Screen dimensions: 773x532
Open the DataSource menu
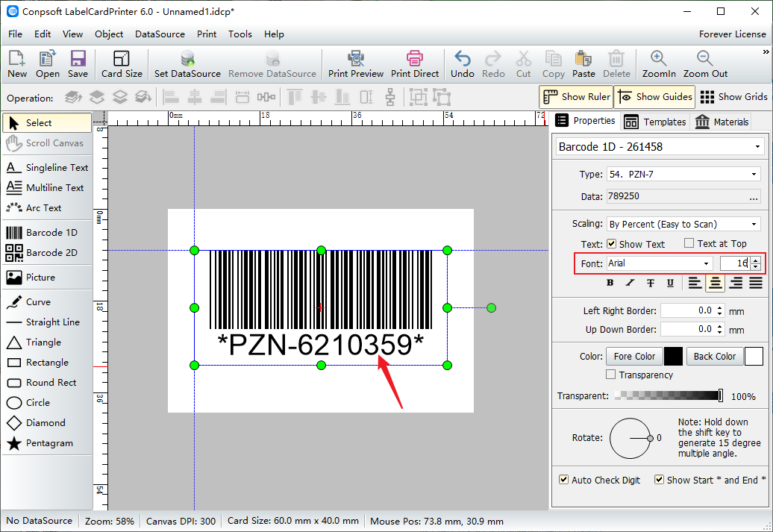pyautogui.click(x=160, y=34)
